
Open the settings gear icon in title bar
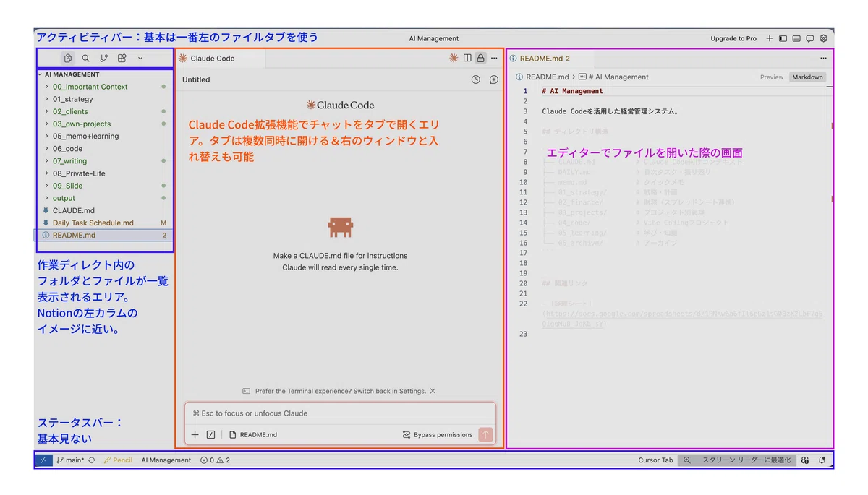tap(823, 38)
